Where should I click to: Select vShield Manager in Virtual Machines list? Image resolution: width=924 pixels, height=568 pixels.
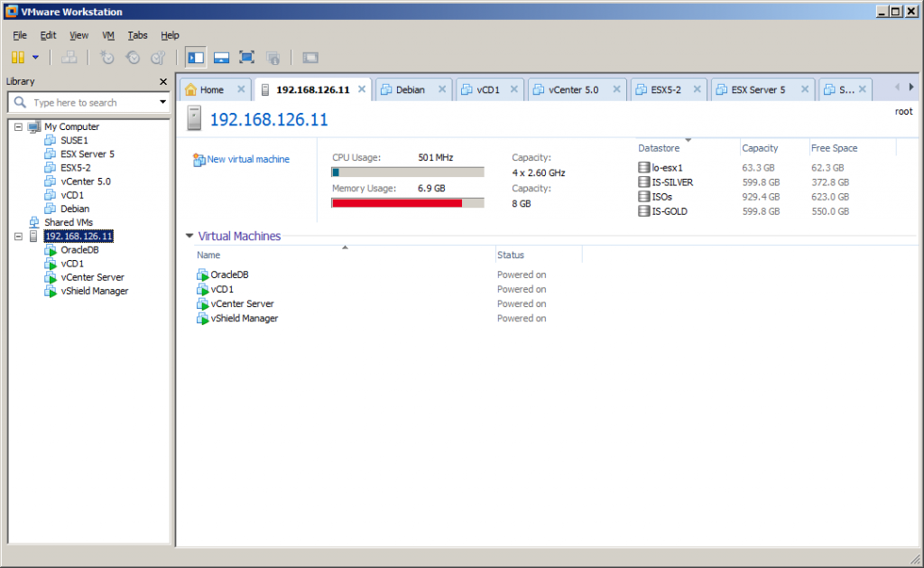point(244,318)
